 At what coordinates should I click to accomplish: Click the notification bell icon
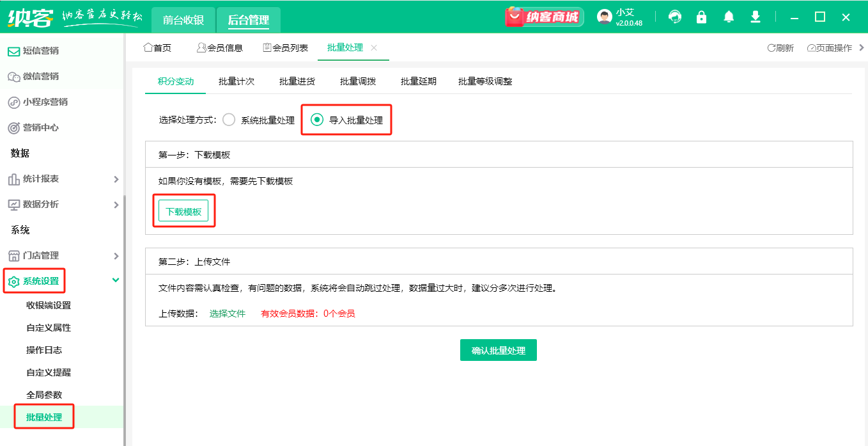click(728, 17)
